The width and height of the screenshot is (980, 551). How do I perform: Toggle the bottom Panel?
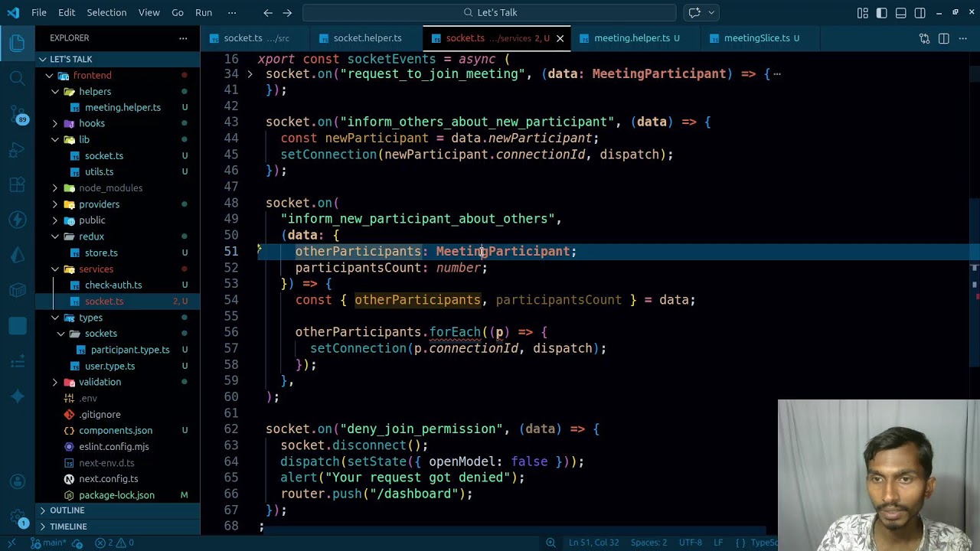[x=901, y=12]
